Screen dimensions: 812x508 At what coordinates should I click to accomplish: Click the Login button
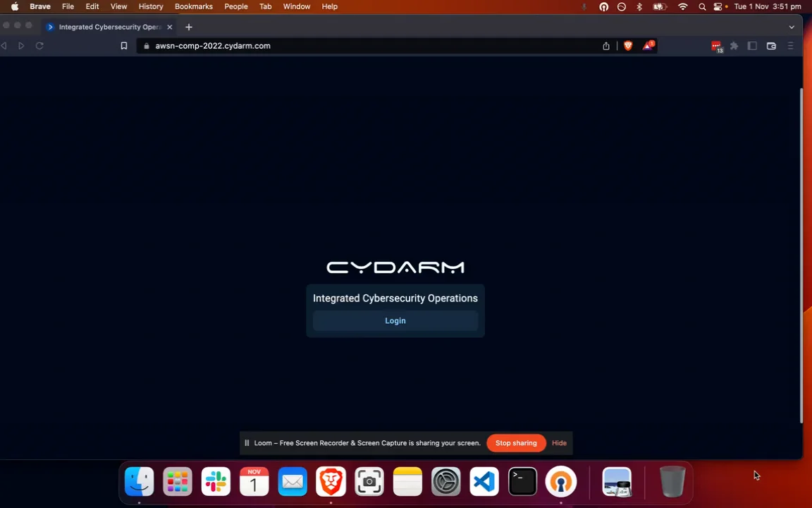click(x=395, y=321)
